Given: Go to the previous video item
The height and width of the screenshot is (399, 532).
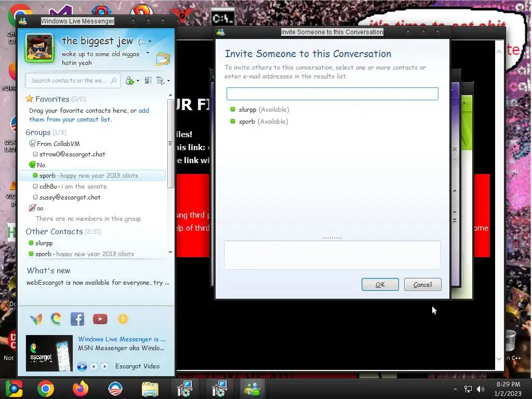Looking at the screenshot, I should coord(94,366).
